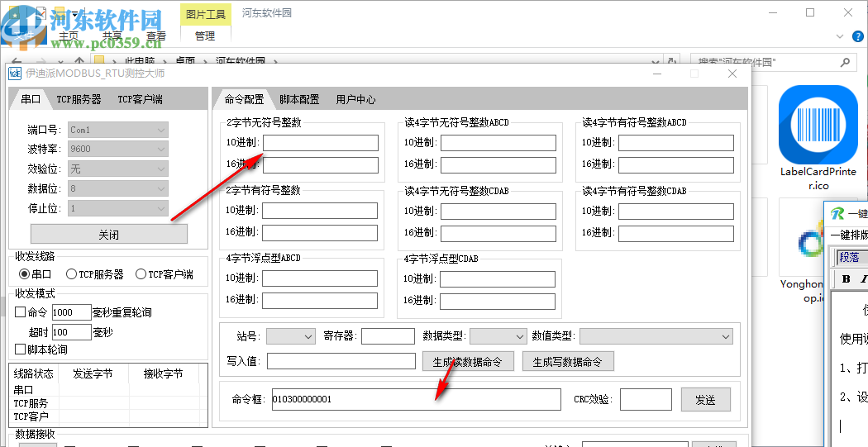Click the 寄存器 input field
868x447 pixels.
[388, 335]
